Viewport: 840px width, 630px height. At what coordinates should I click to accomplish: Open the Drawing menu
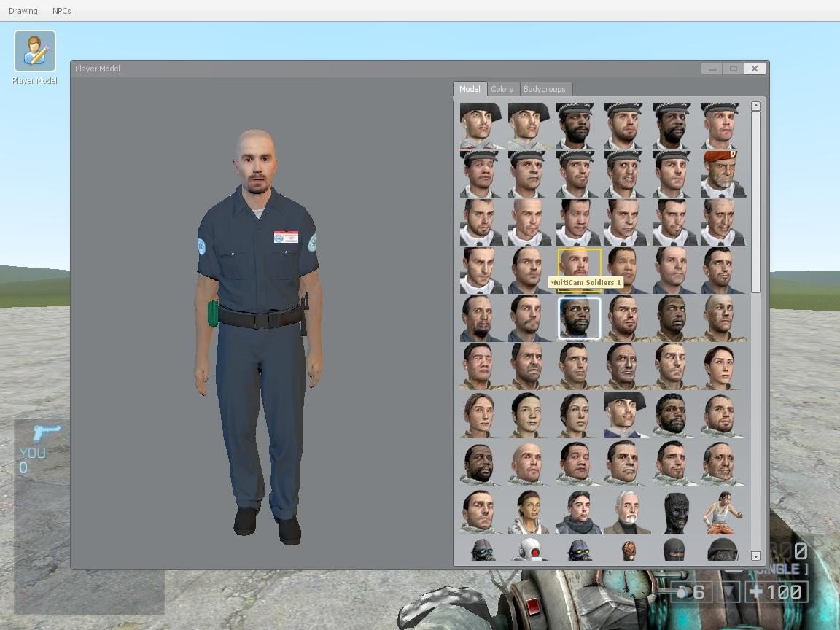[x=23, y=10]
